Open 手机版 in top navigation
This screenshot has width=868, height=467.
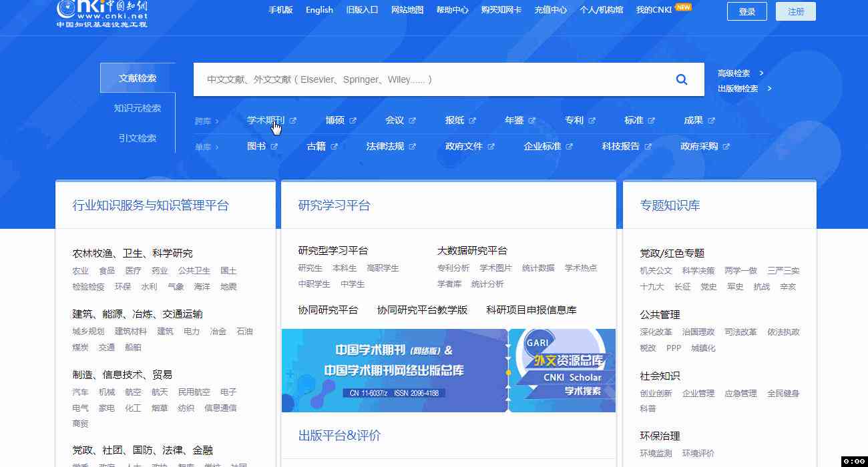tap(280, 10)
